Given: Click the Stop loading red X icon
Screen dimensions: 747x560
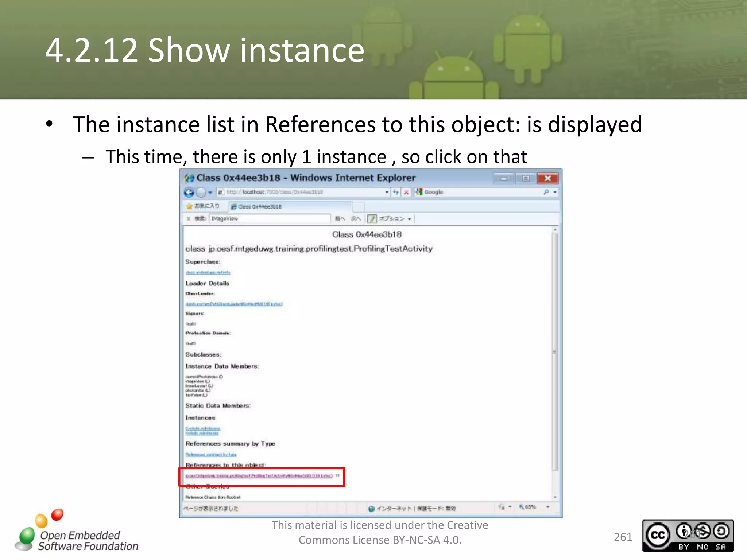Looking at the screenshot, I should coord(406,192).
